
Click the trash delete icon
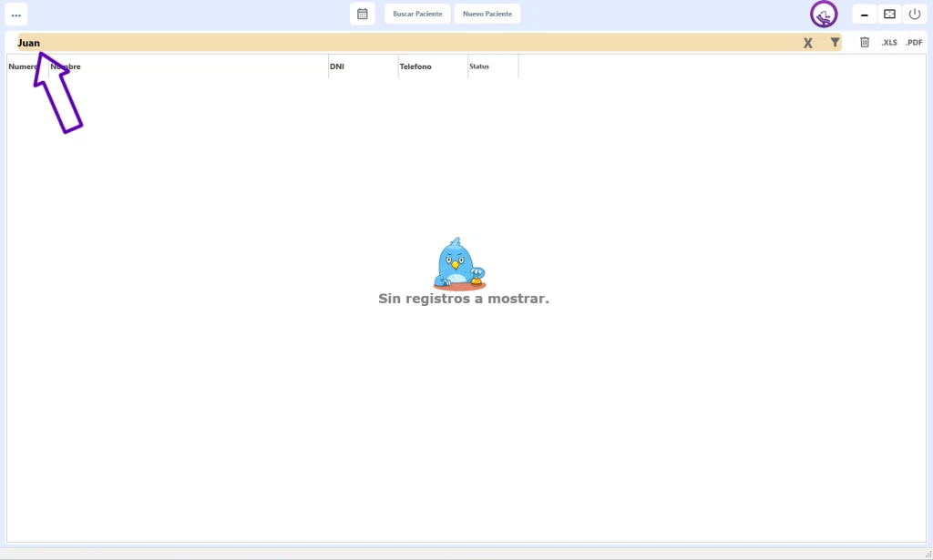point(865,42)
